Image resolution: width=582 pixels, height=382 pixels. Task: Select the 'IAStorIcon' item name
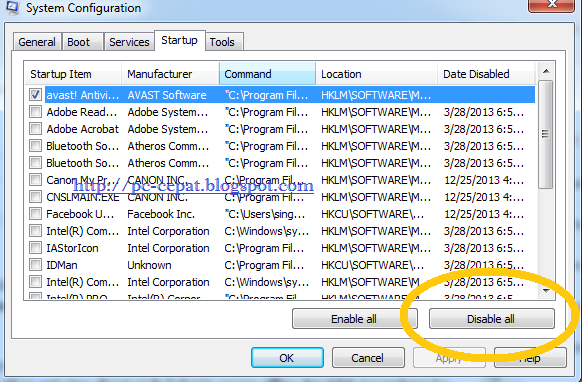[x=72, y=248]
